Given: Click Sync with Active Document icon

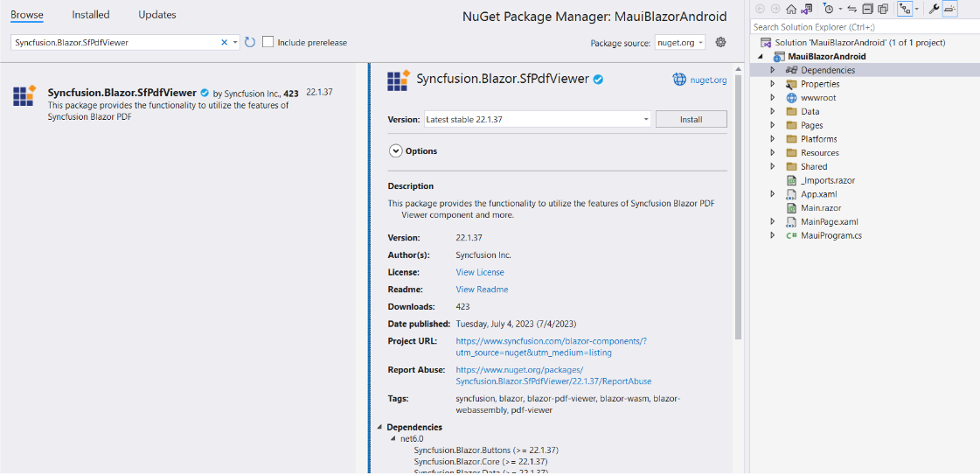Looking at the screenshot, I should click(x=851, y=9).
